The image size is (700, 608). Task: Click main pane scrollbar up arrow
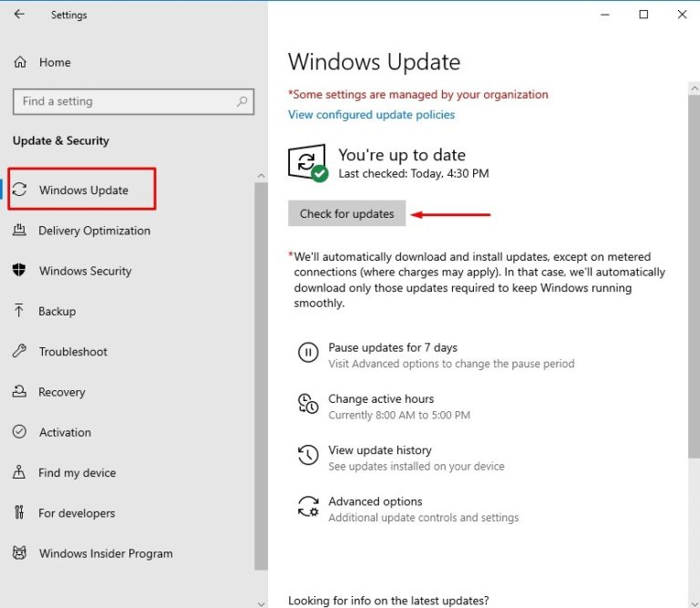click(x=695, y=88)
